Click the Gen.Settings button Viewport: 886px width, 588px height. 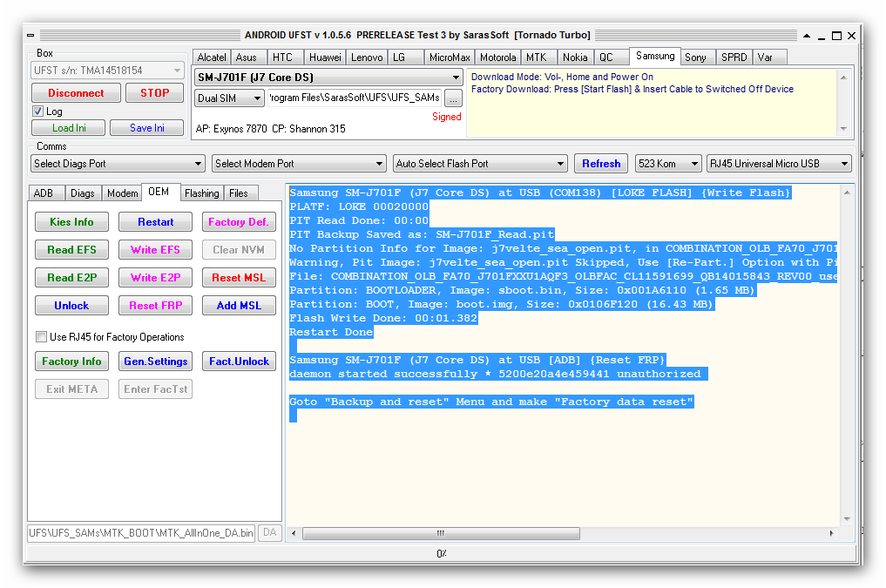point(155,361)
